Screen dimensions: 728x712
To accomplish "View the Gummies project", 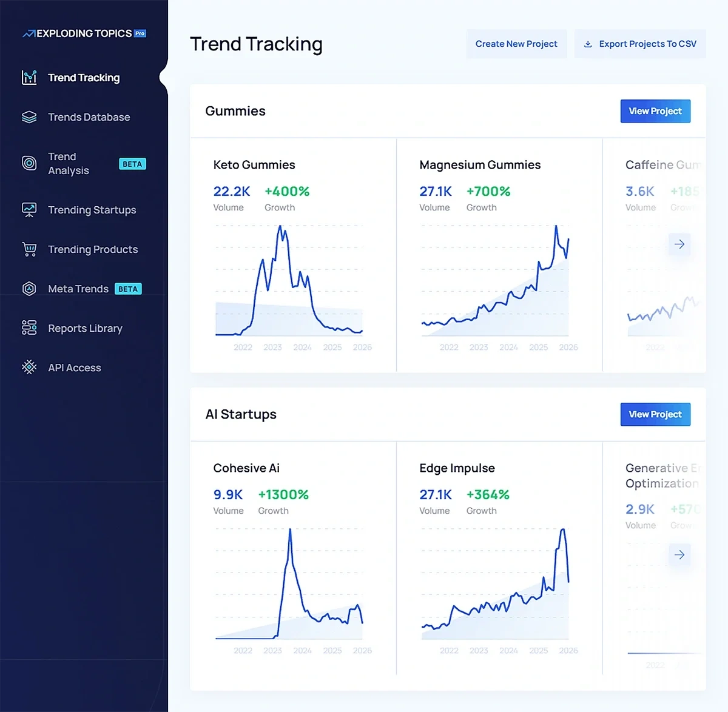I will pyautogui.click(x=655, y=111).
